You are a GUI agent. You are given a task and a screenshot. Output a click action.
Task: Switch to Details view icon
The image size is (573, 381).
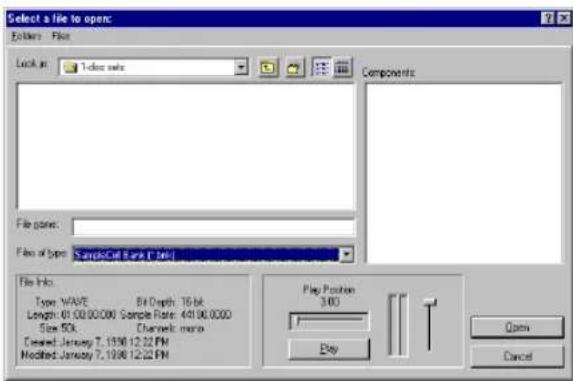[342, 67]
